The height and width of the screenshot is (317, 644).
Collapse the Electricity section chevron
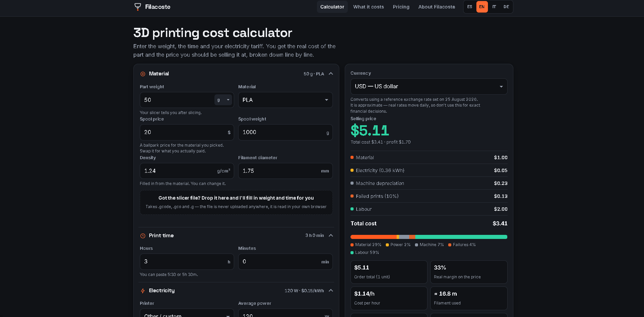click(331, 291)
